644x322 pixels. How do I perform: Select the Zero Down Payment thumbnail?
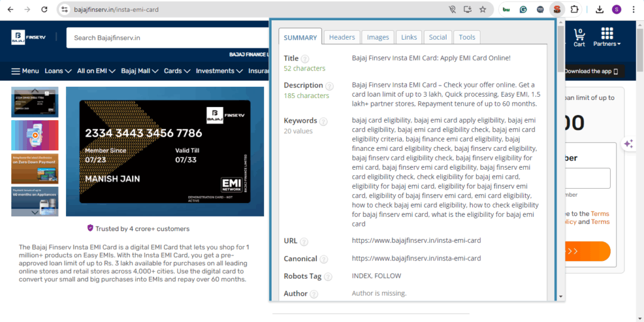[35, 169]
